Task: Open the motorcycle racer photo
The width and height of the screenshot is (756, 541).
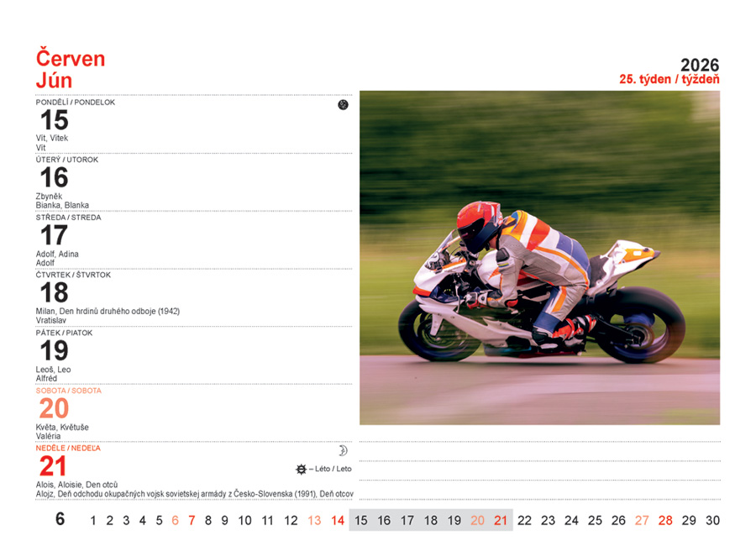Action: point(539,258)
